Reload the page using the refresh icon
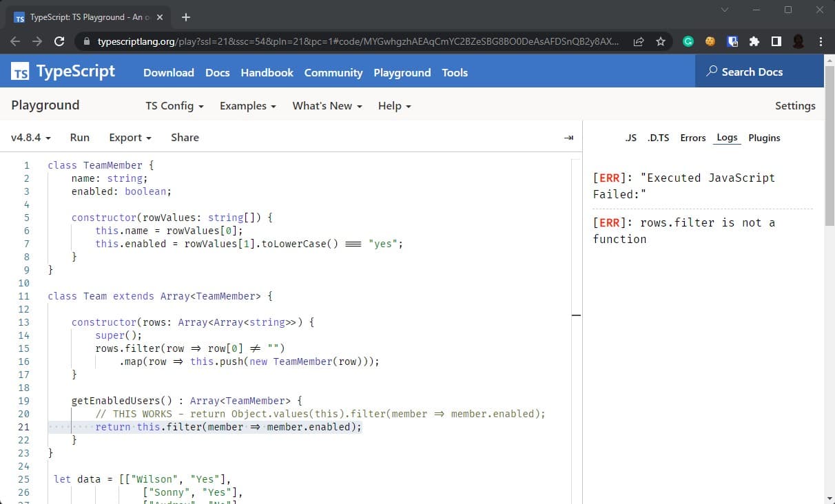 click(x=59, y=41)
